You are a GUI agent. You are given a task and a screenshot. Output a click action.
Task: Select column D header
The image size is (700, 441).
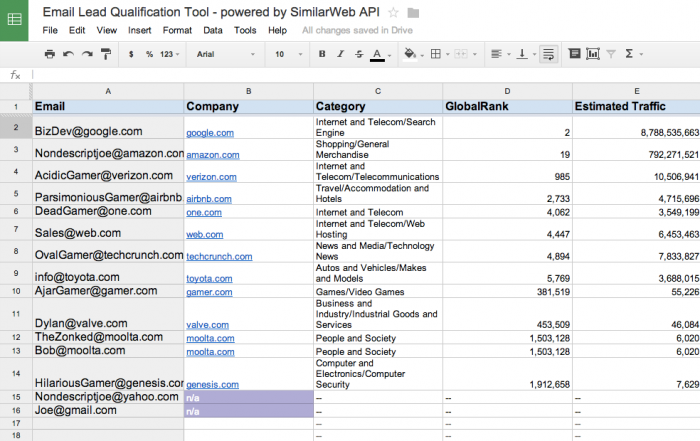coord(507,91)
